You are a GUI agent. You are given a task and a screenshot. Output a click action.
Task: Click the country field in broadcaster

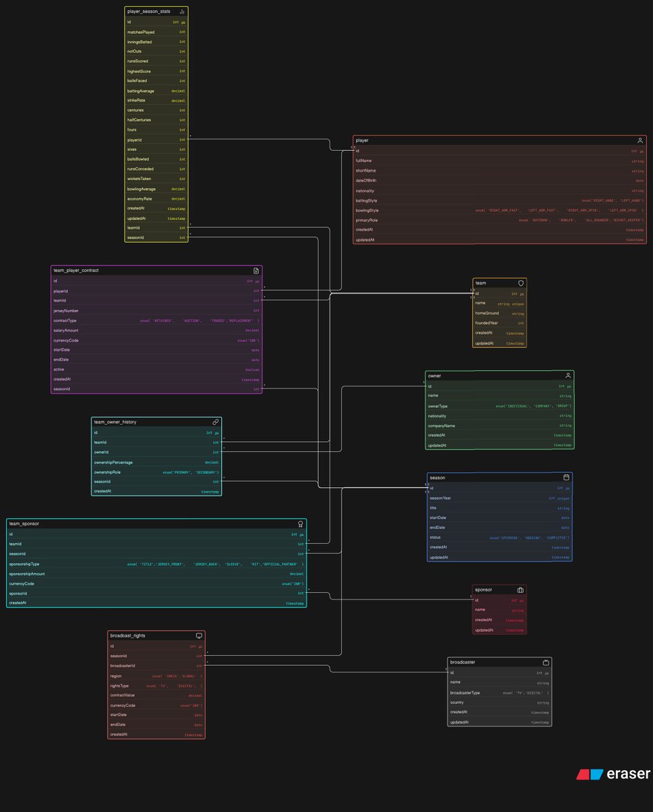[x=499, y=702]
